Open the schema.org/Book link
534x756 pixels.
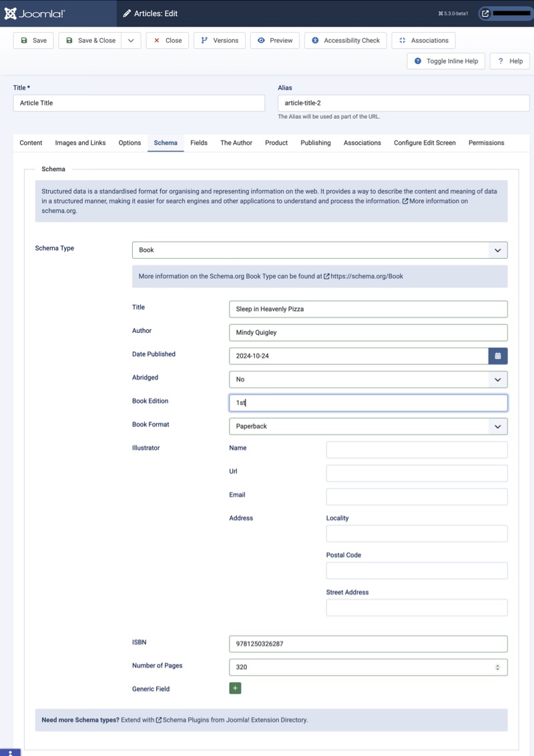pyautogui.click(x=366, y=276)
